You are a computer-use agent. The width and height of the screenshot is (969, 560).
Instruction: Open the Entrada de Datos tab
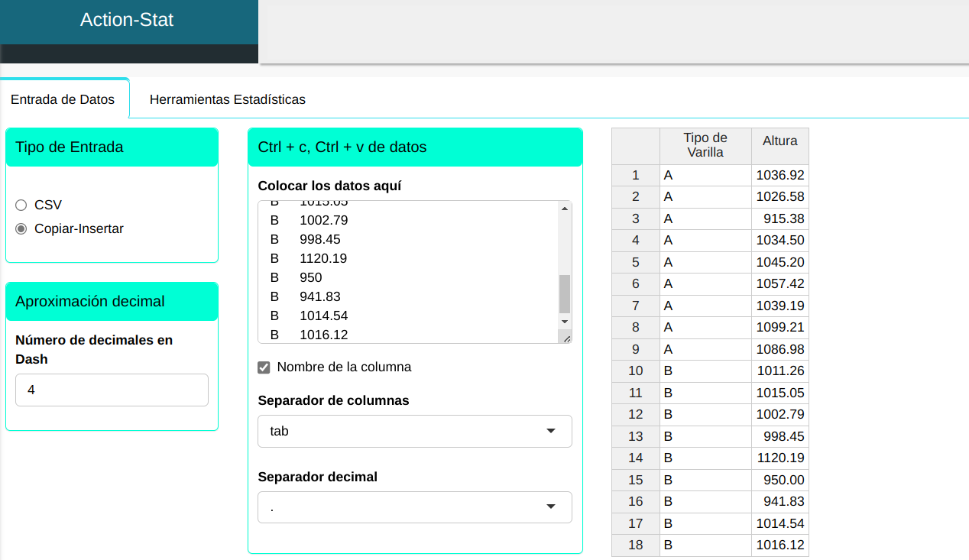pos(63,99)
